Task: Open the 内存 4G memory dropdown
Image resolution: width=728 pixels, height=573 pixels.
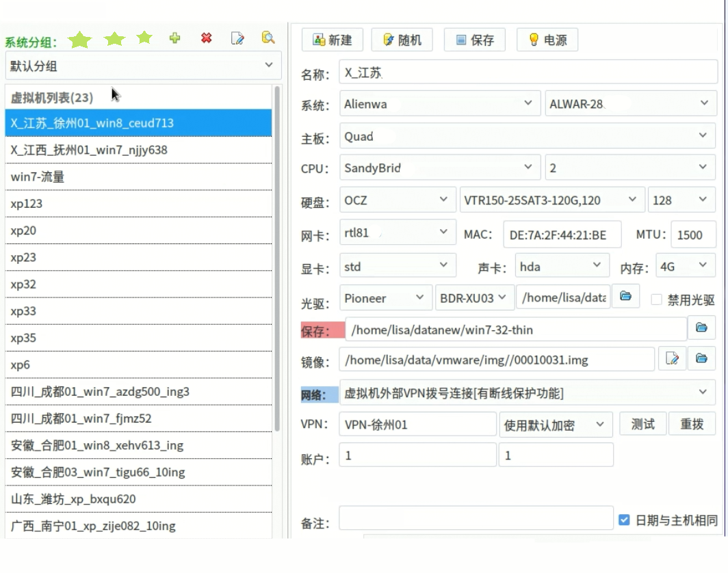Action: tap(685, 266)
